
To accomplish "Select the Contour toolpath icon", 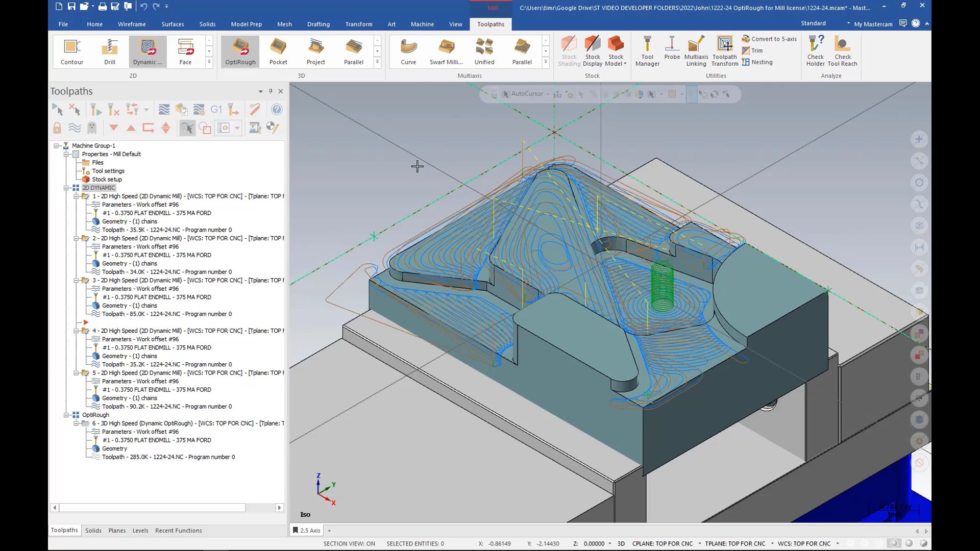I will (71, 51).
